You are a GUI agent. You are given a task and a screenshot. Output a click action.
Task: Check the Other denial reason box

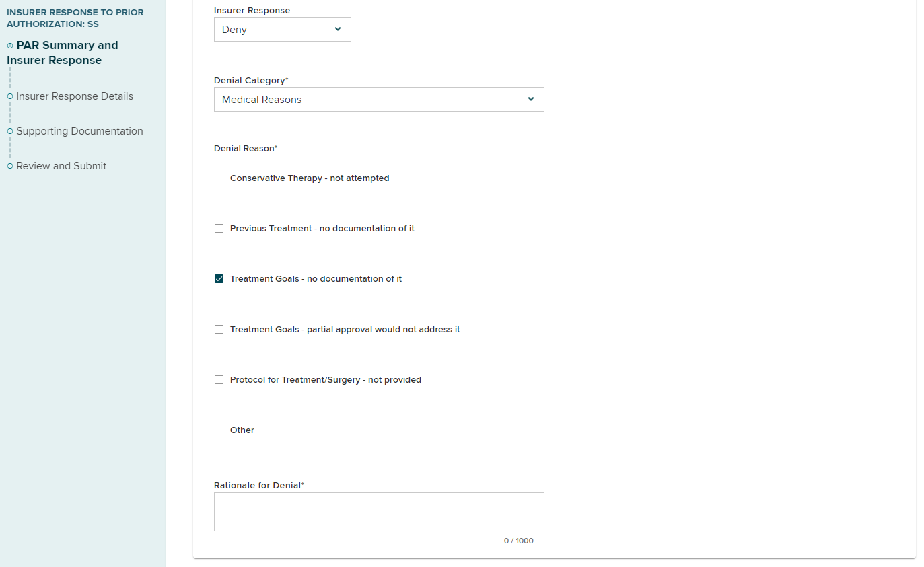[219, 430]
